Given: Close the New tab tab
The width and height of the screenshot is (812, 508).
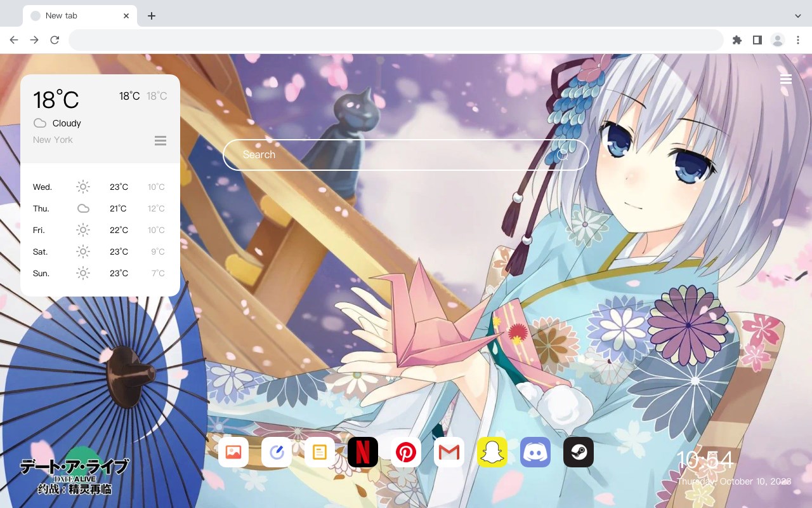Looking at the screenshot, I should pyautogui.click(x=127, y=16).
